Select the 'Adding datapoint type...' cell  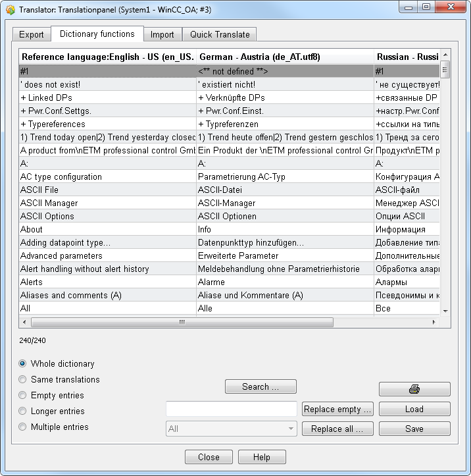[x=108, y=242]
